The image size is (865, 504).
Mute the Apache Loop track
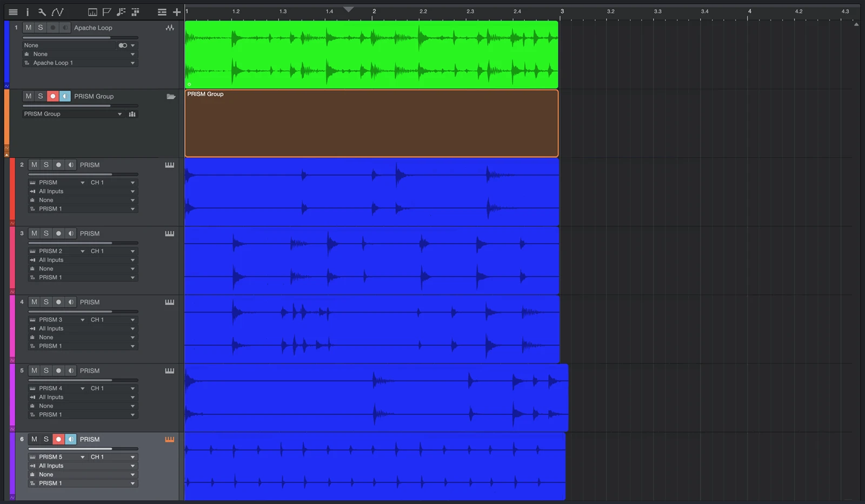(28, 28)
